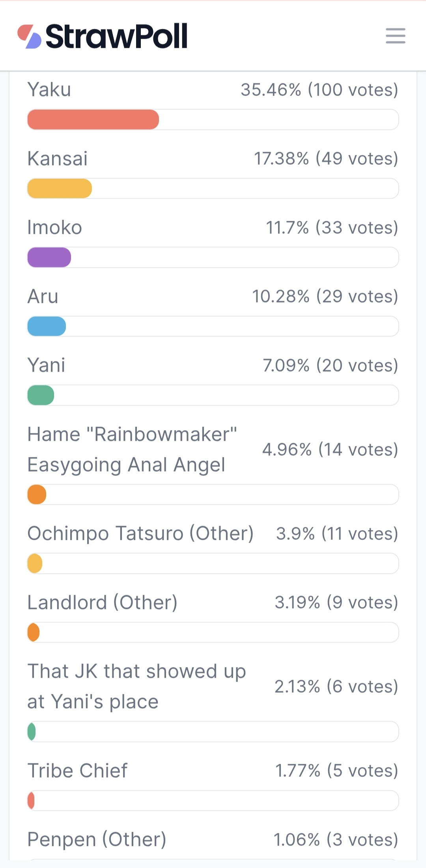
Task: Open the hamburger menu
Action: coord(395,36)
